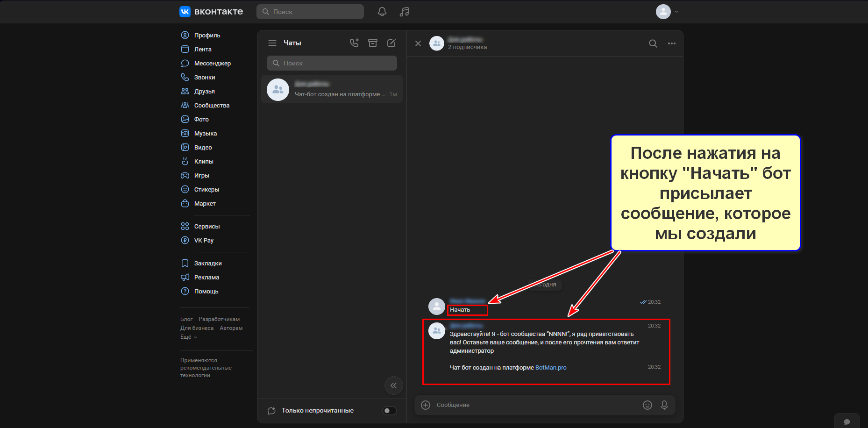Click the Помощь question mark icon
This screenshot has width=868, height=428.
pos(185,291)
